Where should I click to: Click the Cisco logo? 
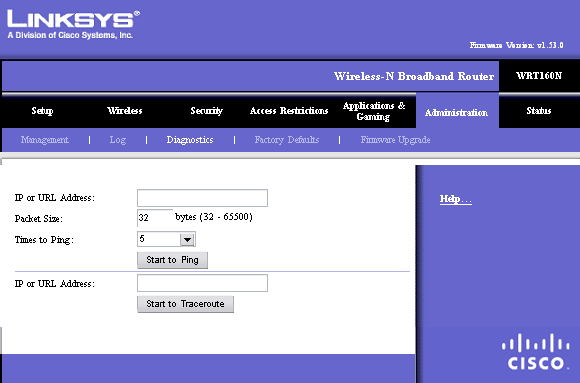point(536,351)
